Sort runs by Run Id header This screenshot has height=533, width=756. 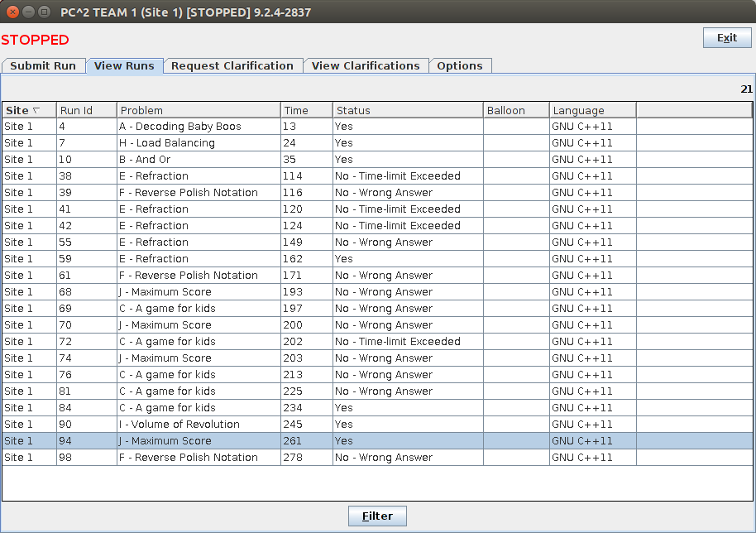point(86,110)
